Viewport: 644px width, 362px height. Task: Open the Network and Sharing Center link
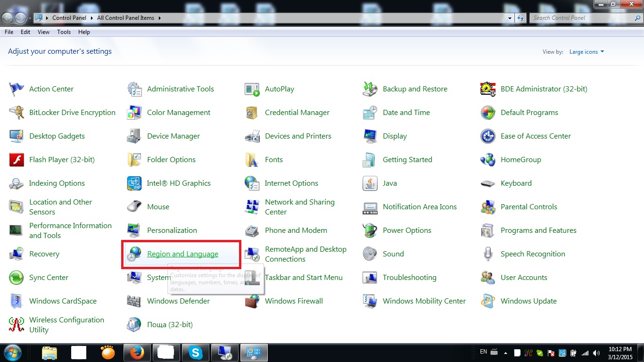click(300, 207)
